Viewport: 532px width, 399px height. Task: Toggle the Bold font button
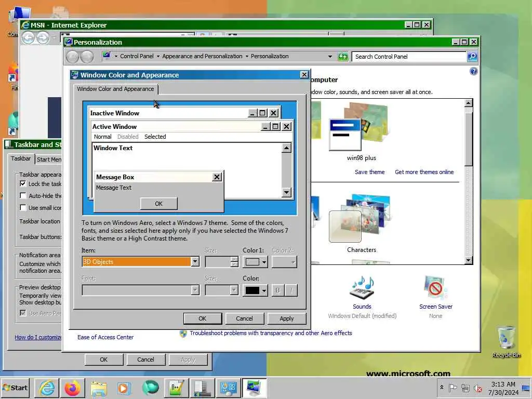point(277,290)
